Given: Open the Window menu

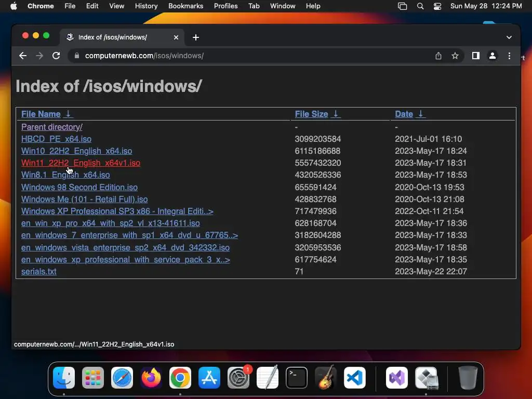Looking at the screenshot, I should pos(283,6).
